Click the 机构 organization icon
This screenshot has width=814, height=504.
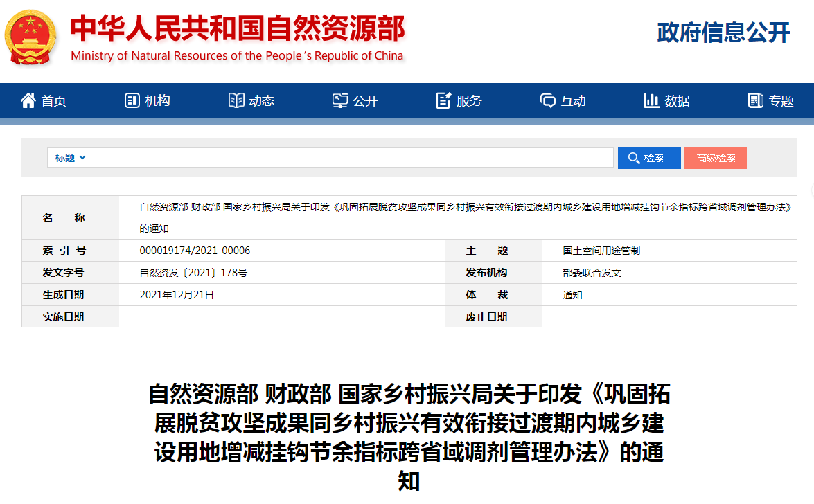pos(132,100)
